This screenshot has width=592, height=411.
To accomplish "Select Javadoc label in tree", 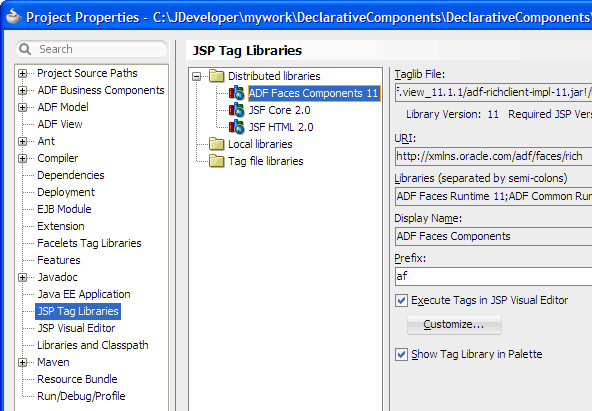I will pos(57,277).
